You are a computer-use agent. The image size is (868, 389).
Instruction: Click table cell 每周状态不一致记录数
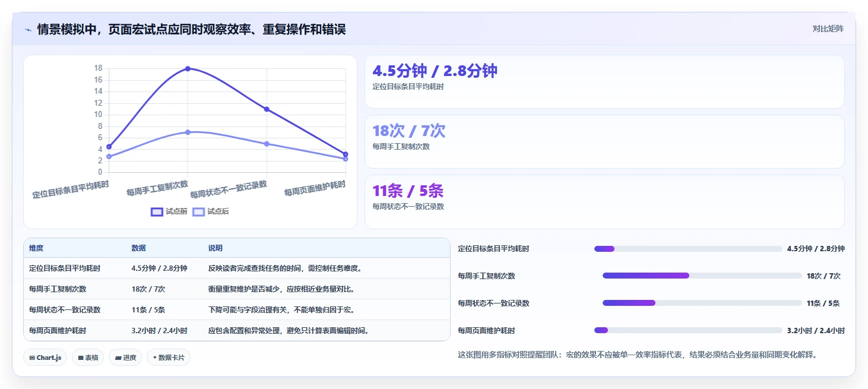(x=65, y=310)
